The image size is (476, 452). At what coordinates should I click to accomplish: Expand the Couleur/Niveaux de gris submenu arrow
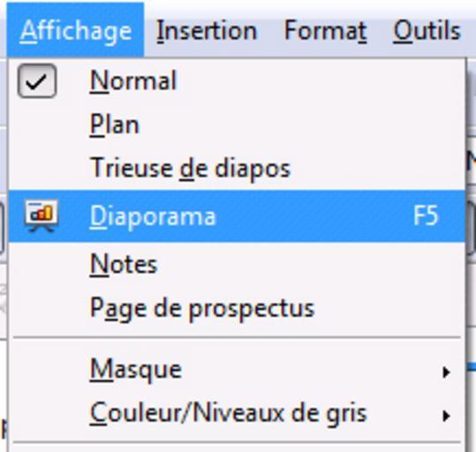click(x=446, y=416)
